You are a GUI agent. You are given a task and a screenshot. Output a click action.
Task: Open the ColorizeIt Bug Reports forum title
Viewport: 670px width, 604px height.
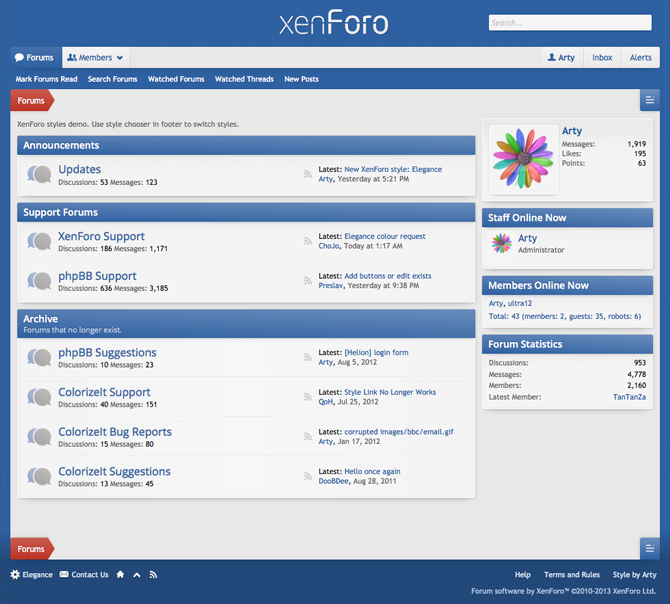pos(115,432)
